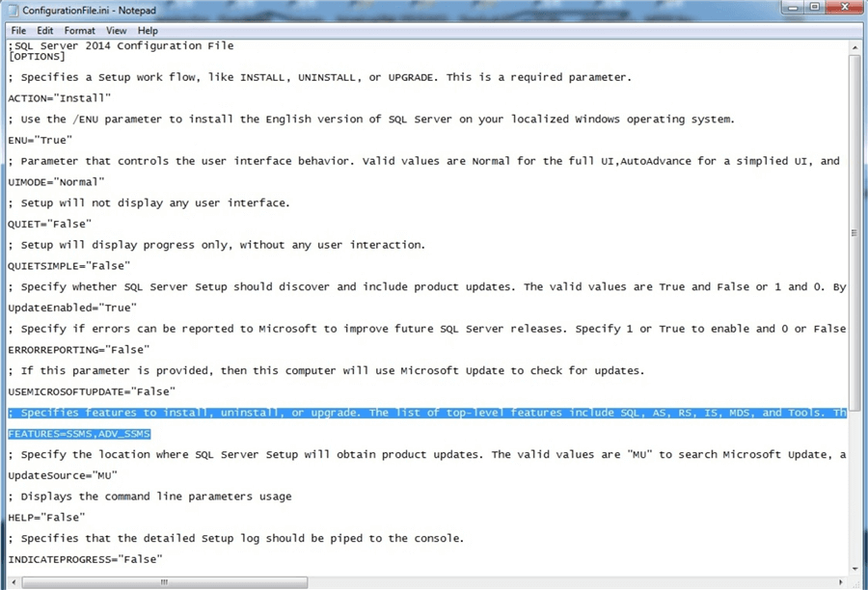Click the line ERRORREPORTING="False"
Image resolution: width=868 pixels, height=590 pixels.
[x=79, y=350]
